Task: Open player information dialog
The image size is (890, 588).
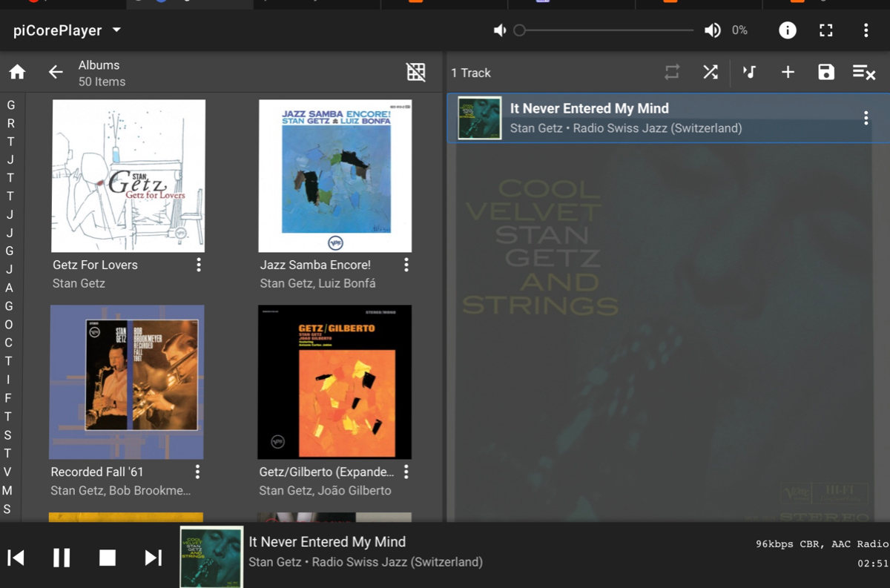Action: click(788, 30)
